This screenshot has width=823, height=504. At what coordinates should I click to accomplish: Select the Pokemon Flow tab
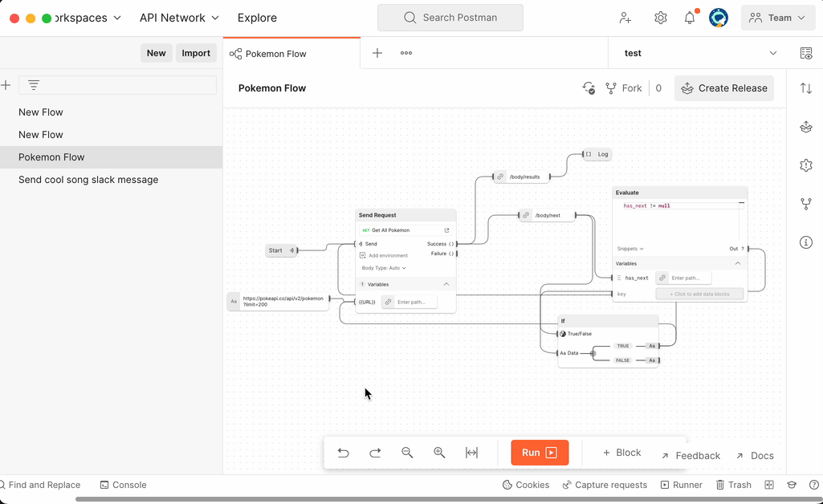click(x=291, y=54)
